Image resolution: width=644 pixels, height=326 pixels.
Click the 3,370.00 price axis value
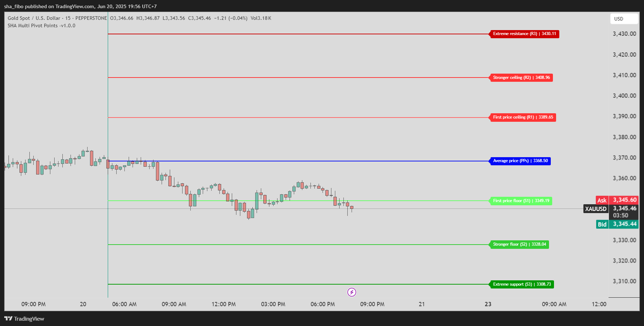[625, 158]
